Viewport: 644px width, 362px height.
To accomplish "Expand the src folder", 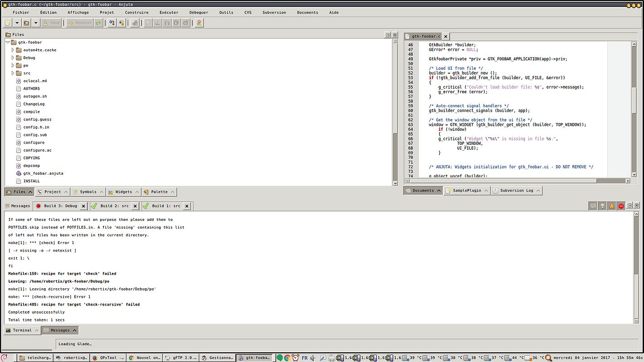I will pos(13,73).
